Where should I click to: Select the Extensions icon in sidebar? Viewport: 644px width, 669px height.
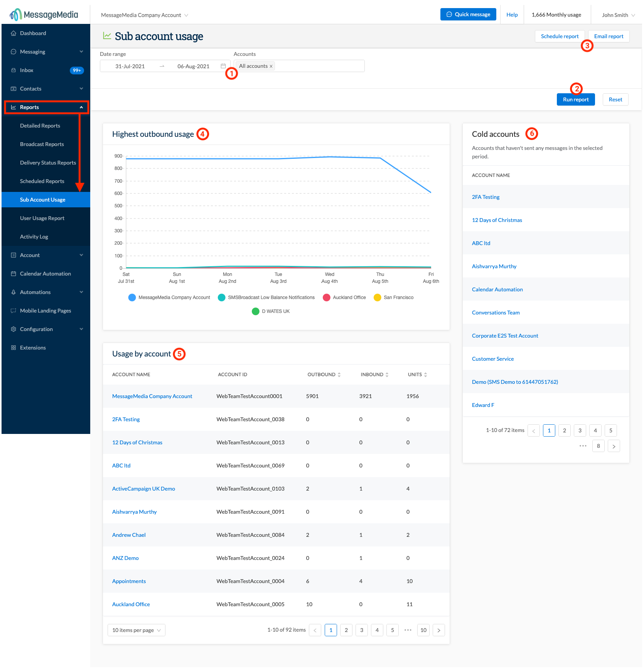click(x=13, y=348)
